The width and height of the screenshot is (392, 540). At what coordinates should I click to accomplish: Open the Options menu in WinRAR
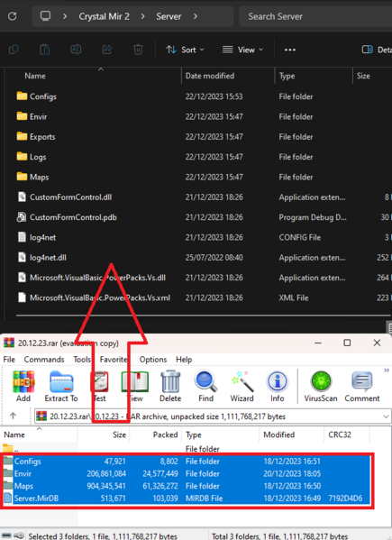(153, 359)
